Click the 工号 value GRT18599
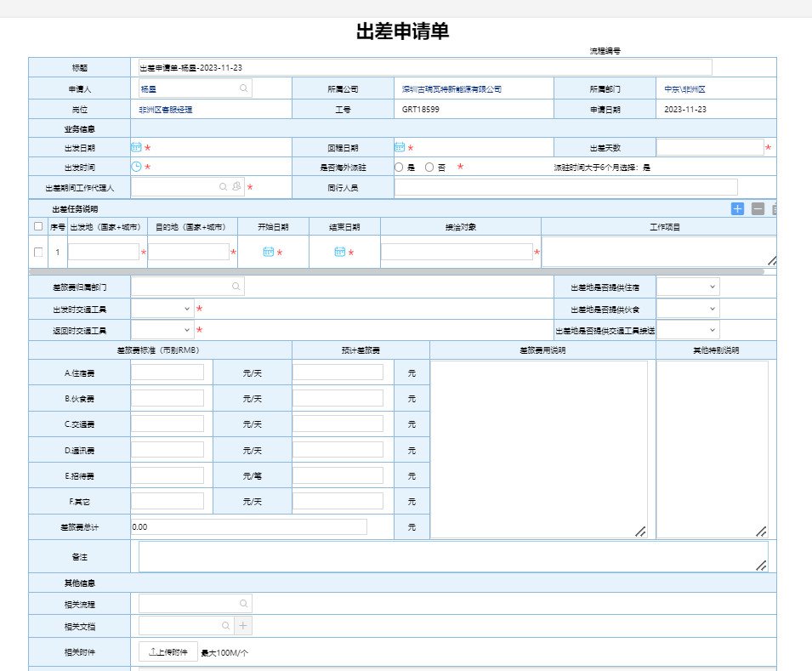The width and height of the screenshot is (812, 671). (421, 110)
